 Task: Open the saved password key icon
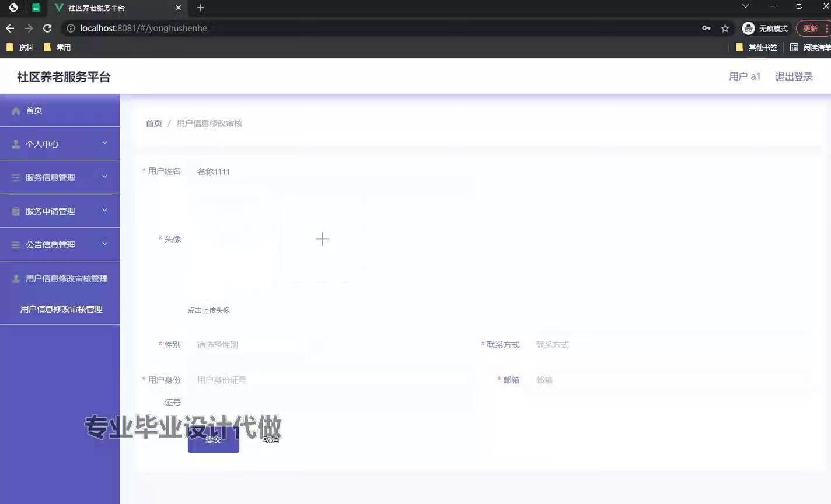(706, 28)
